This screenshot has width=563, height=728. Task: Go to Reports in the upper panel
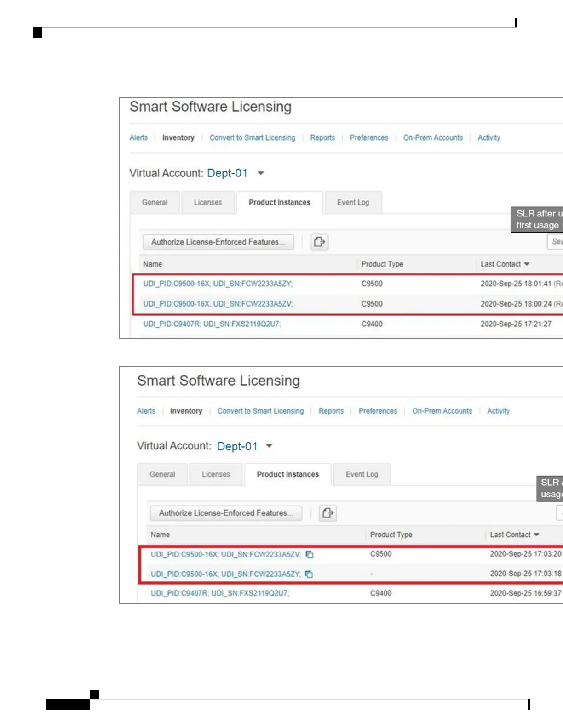[x=322, y=137]
